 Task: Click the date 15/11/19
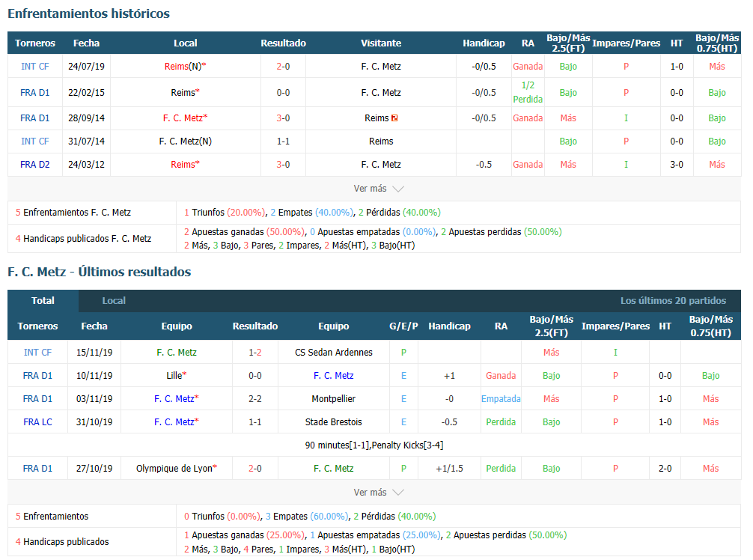click(x=94, y=352)
